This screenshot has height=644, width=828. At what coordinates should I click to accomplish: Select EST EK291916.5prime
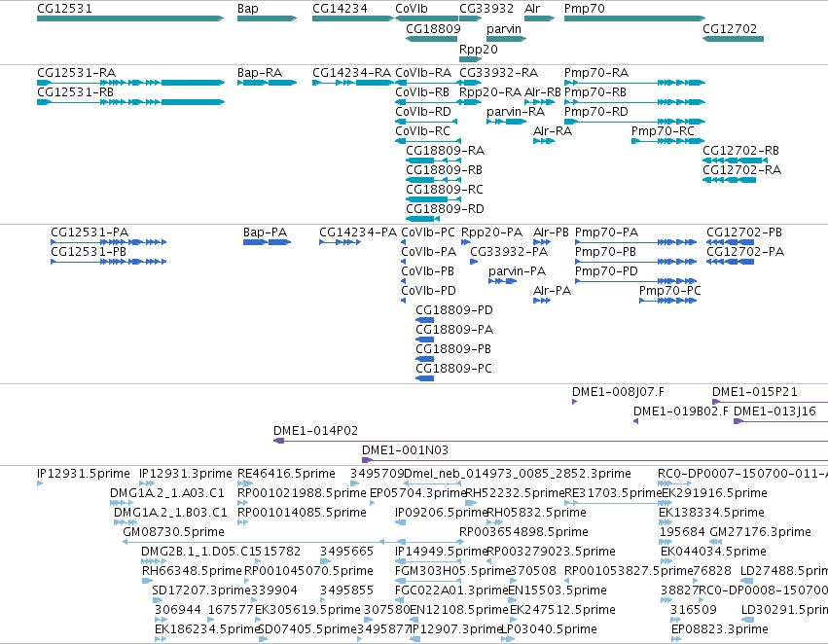click(x=666, y=503)
